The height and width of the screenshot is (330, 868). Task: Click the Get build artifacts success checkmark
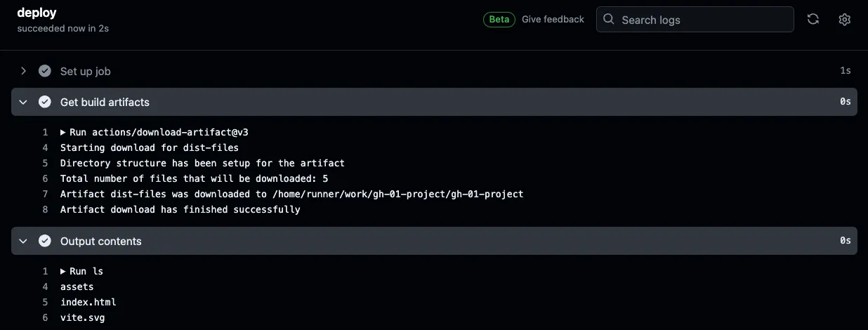pos(45,102)
